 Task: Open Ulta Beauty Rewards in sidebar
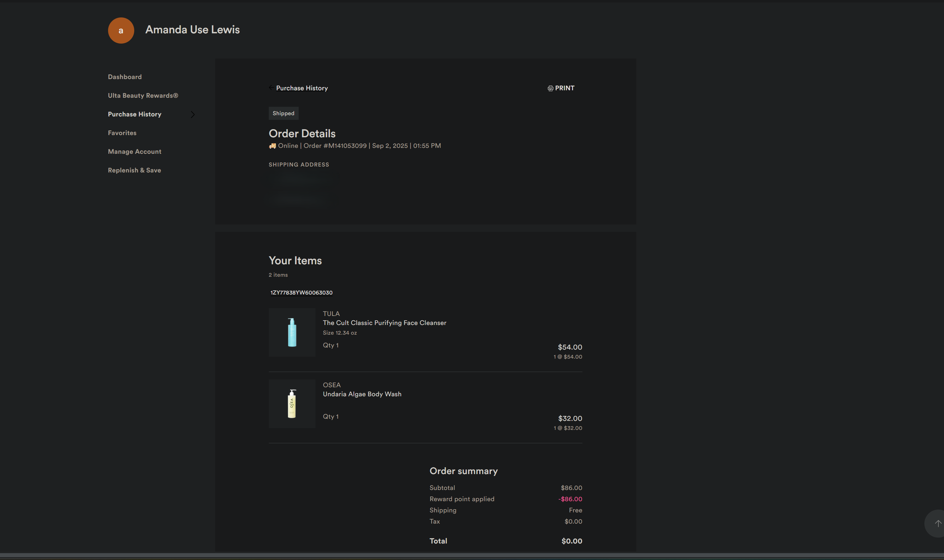(143, 96)
